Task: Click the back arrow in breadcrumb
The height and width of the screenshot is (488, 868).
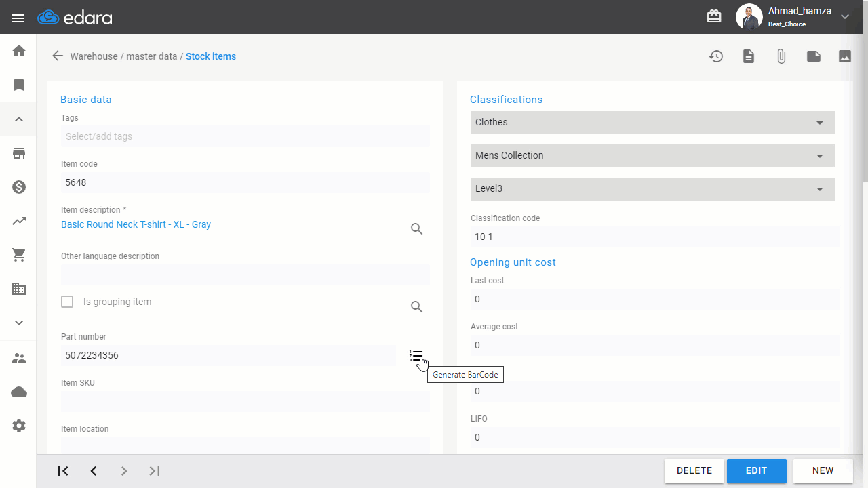Action: tap(58, 56)
